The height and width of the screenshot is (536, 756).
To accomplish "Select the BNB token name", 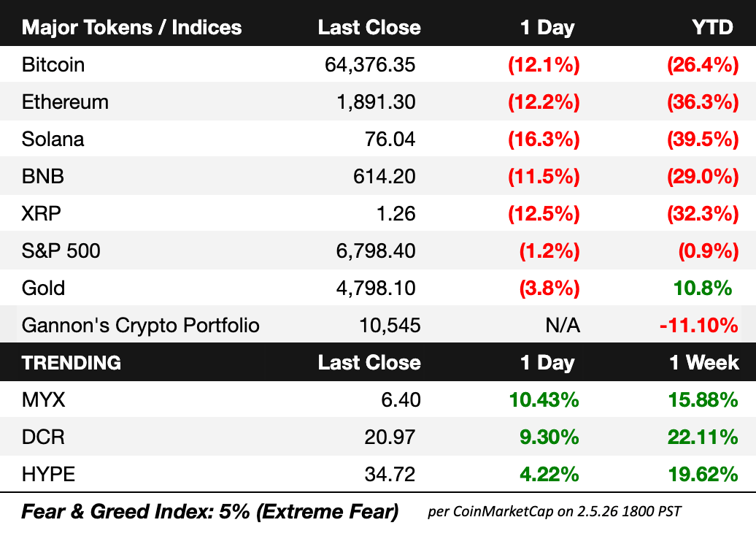I will pyautogui.click(x=42, y=177).
